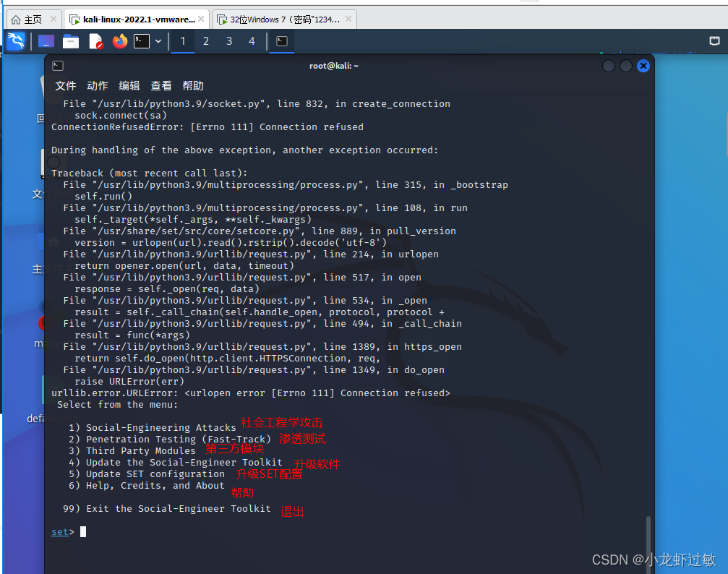Click the show desktop icon on panel right
The width and height of the screenshot is (728, 574).
click(x=714, y=41)
